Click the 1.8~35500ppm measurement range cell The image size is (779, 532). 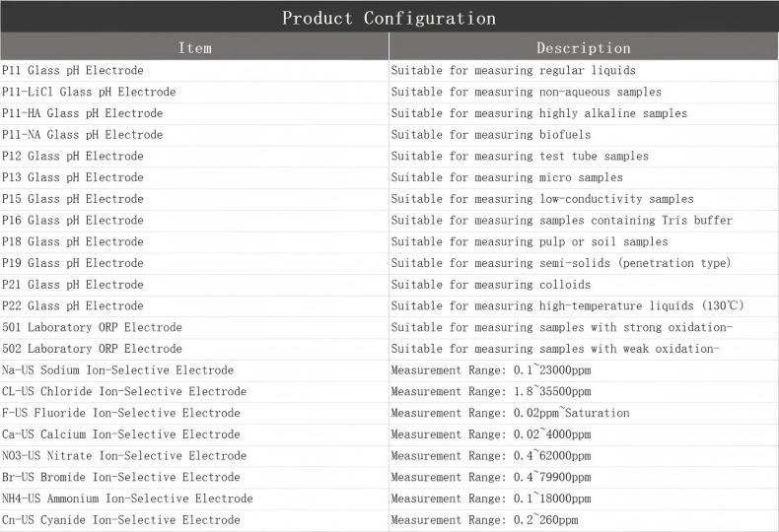coord(491,392)
